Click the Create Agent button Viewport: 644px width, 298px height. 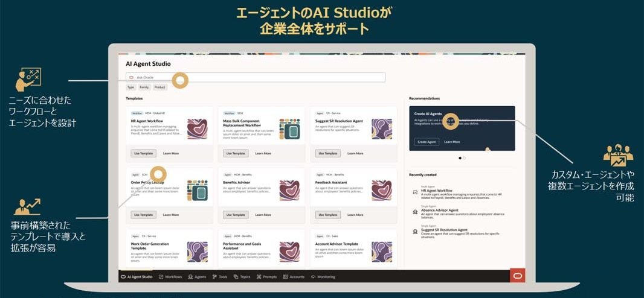tap(427, 142)
